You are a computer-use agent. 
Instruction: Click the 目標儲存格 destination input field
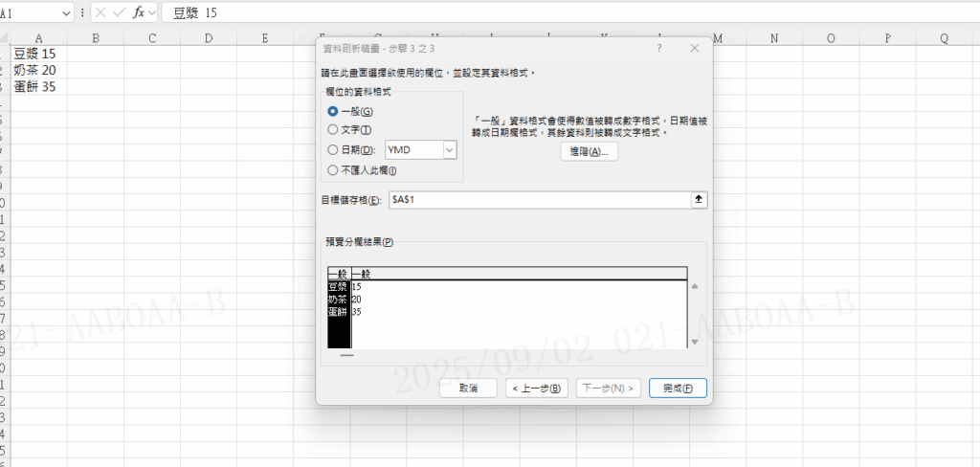pos(538,199)
